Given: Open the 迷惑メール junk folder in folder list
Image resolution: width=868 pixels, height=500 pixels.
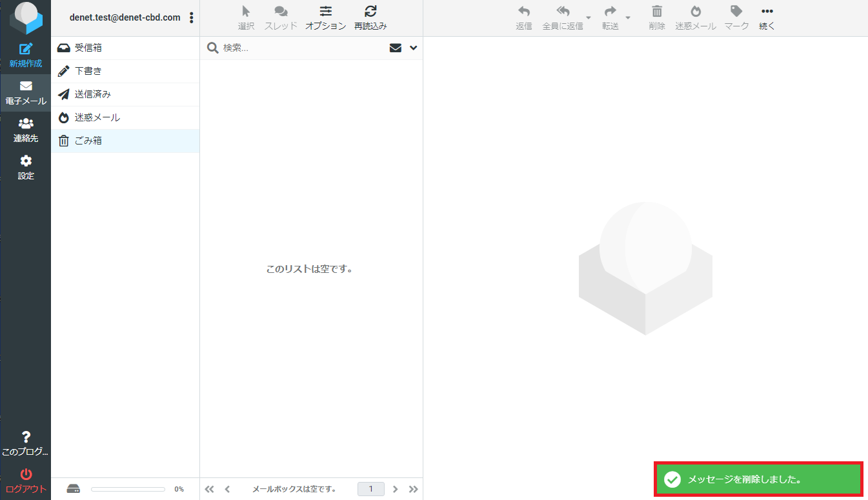Looking at the screenshot, I should (x=125, y=117).
